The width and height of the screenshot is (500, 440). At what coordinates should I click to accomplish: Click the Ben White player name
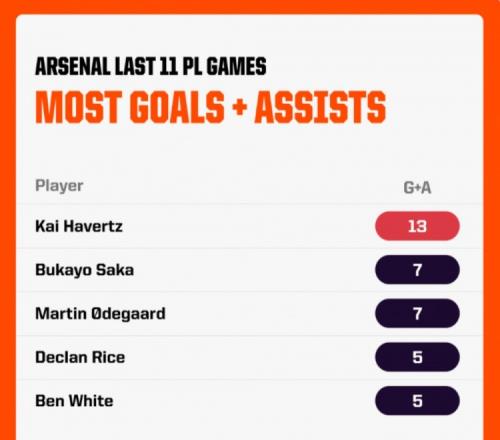point(74,401)
